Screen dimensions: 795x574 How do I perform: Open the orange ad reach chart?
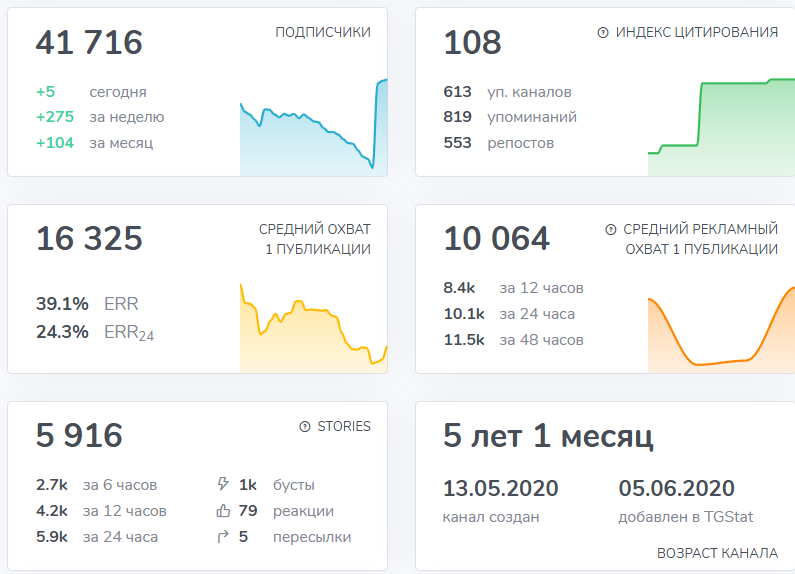[721, 330]
